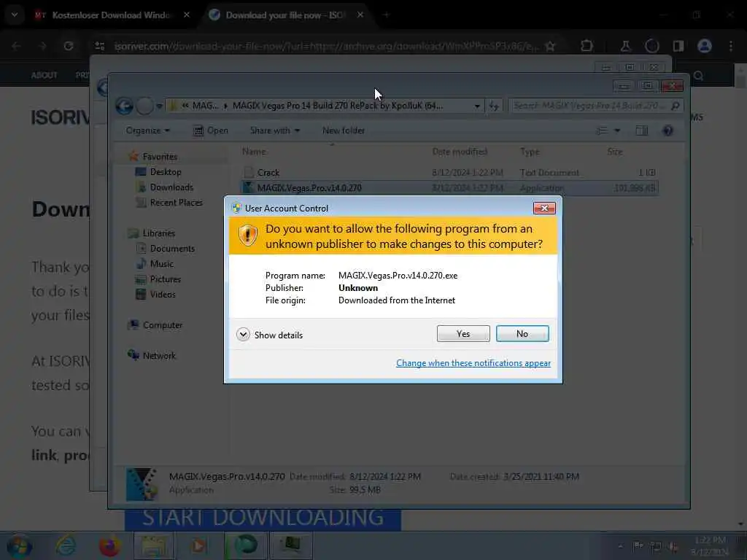
Task: Open the tab search dropdown in Chrome
Action: (15, 15)
